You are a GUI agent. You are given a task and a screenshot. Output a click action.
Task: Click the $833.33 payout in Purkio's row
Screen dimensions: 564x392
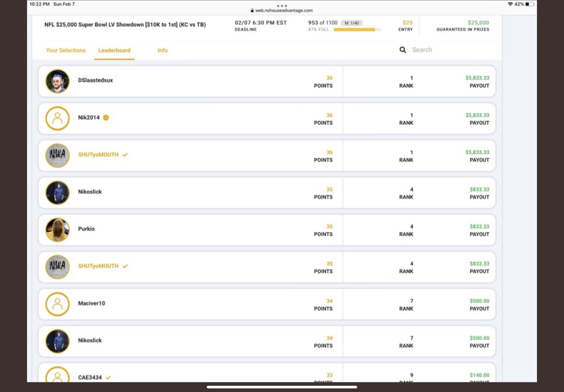pyautogui.click(x=479, y=227)
